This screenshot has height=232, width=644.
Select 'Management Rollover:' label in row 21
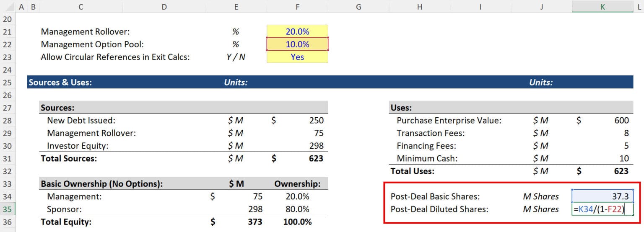(86, 31)
